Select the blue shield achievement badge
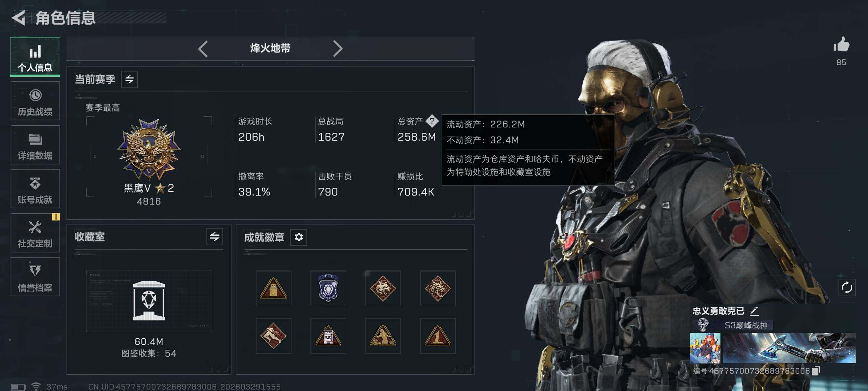The image size is (868, 391). (x=328, y=288)
